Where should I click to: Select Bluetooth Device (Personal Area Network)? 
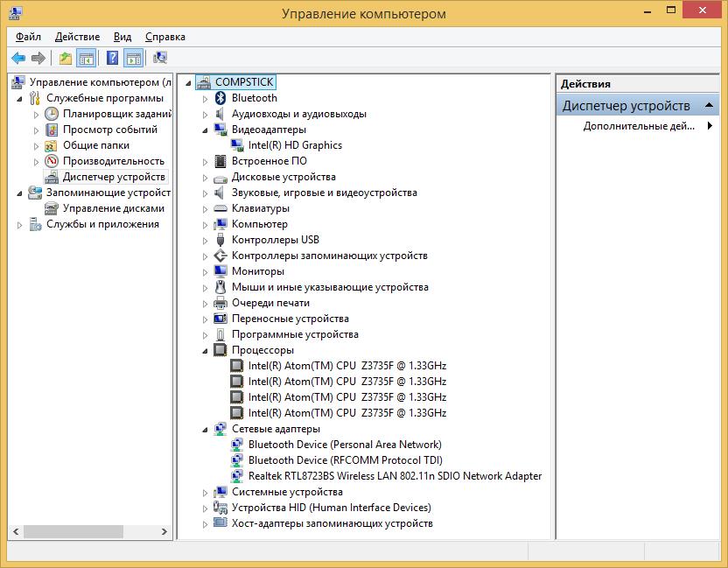[345, 445]
